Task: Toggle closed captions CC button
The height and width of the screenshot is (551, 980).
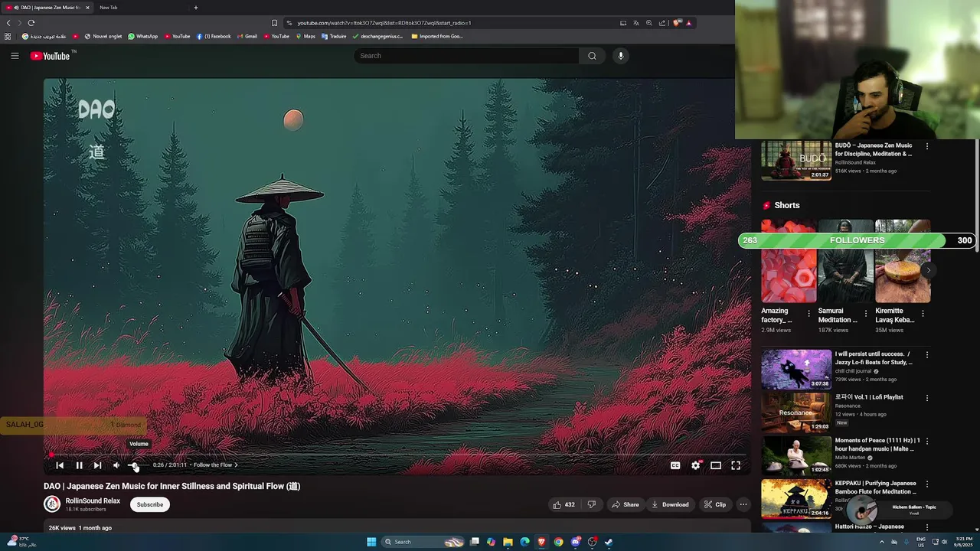Action: point(675,465)
